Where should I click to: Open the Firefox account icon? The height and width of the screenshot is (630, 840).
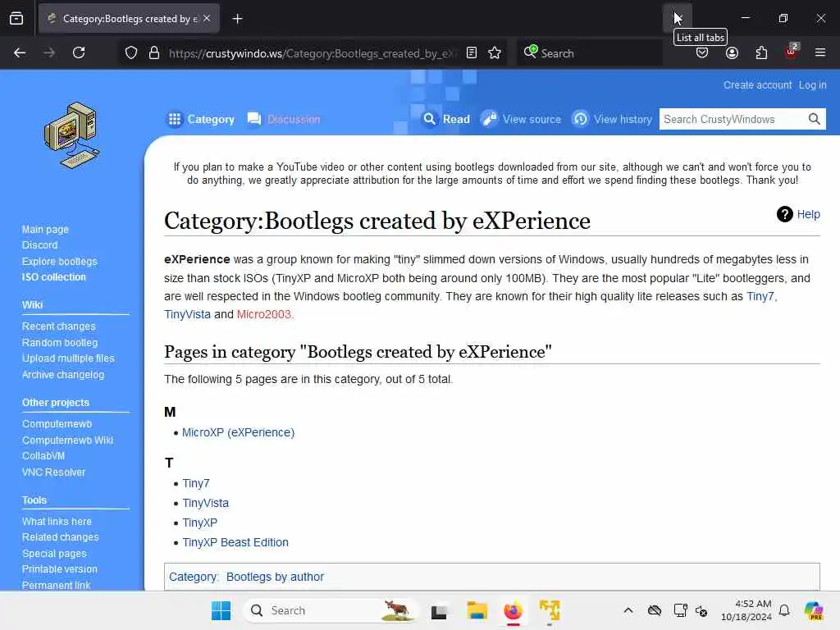click(732, 53)
